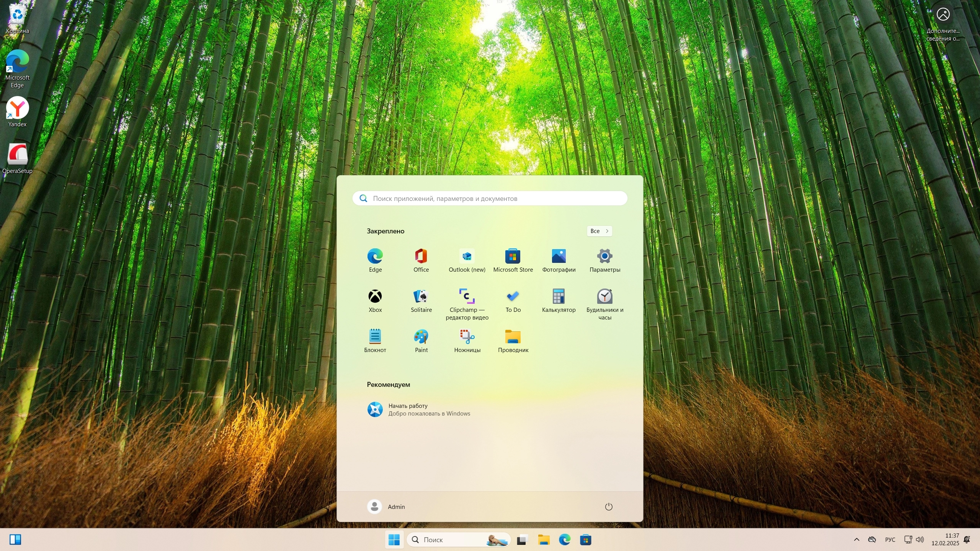This screenshot has width=980, height=551.
Task: Open the volume control in system tray
Action: point(920,540)
